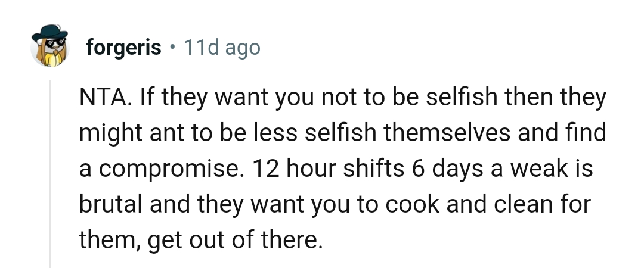The image size is (644, 268).
Task: Click forgeris's avatar image
Action: 49,47
